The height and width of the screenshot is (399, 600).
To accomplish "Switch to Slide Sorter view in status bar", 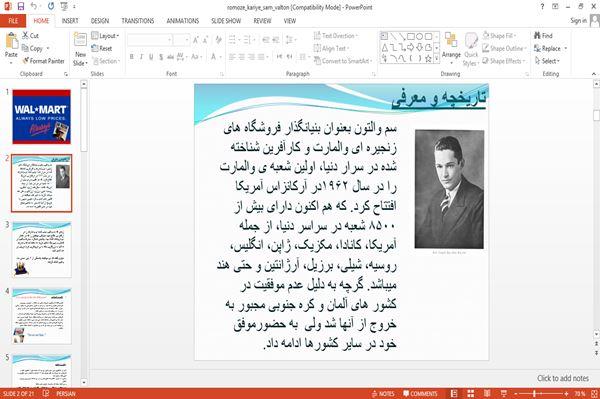I will click(470, 394).
